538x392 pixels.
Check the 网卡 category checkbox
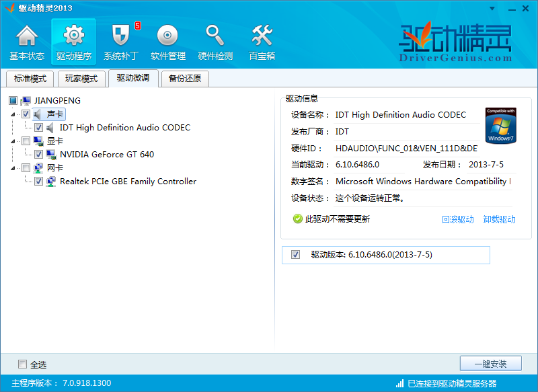pyautogui.click(x=26, y=167)
